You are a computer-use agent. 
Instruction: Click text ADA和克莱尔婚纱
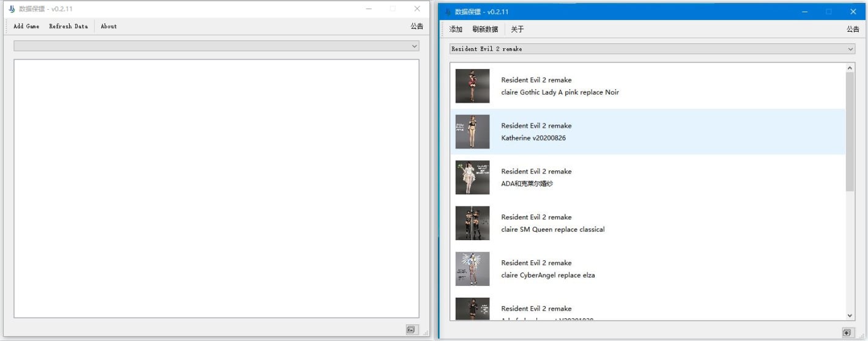tap(527, 184)
